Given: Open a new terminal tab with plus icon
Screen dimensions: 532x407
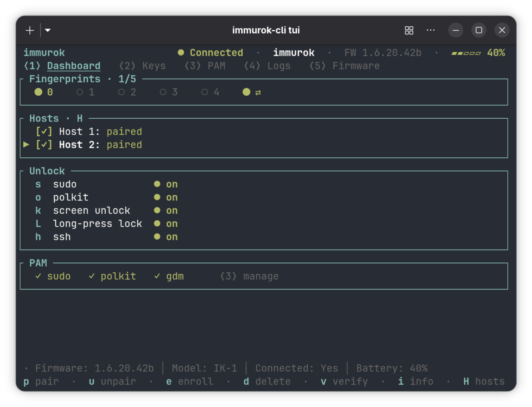Looking at the screenshot, I should (x=30, y=30).
